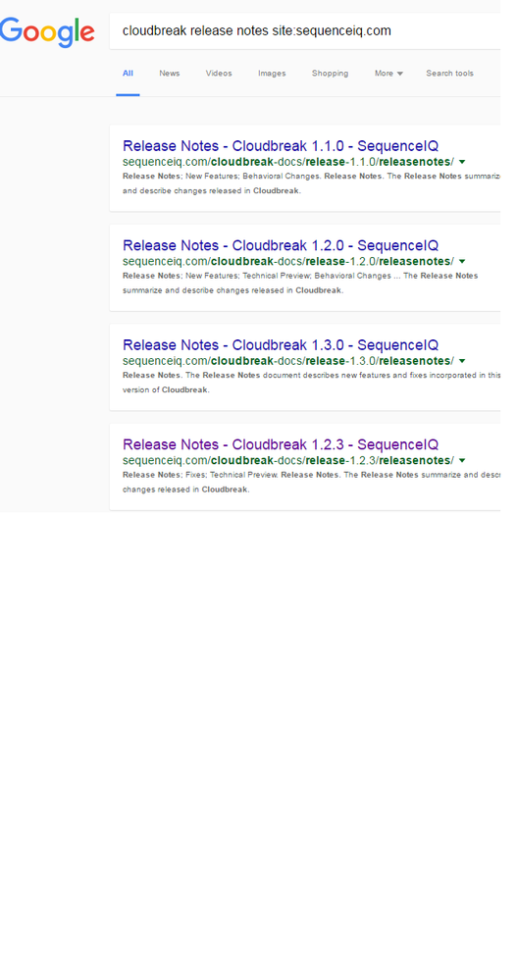This screenshot has width=517, height=980.
Task: Click snippet 'New Features; Technical Preview; Behavioral Changes'
Action: pos(300,284)
